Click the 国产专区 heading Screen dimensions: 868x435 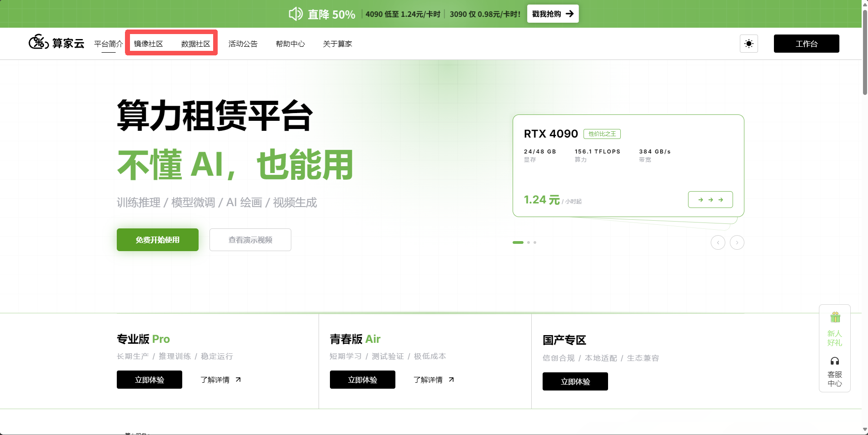(x=564, y=340)
